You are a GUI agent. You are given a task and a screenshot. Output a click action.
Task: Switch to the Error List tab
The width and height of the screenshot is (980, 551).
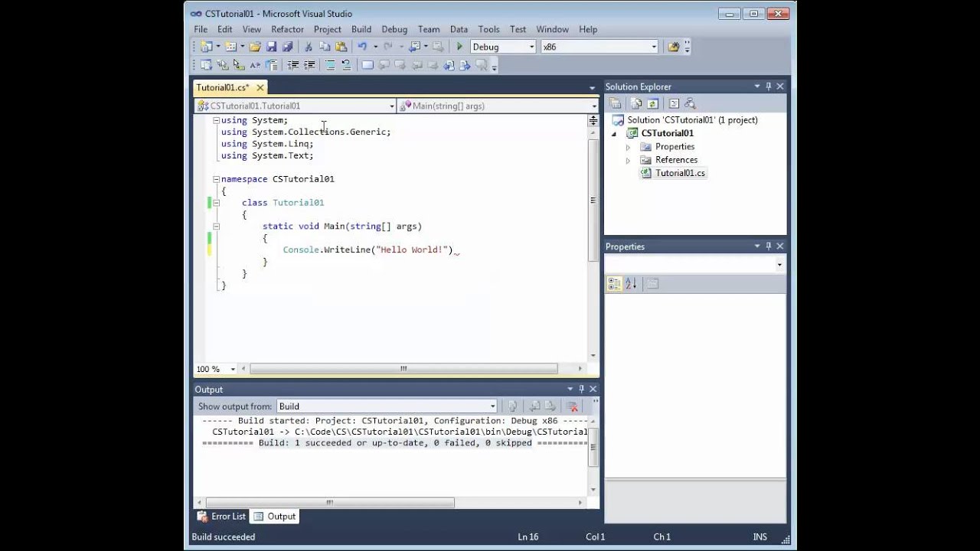[x=221, y=517]
